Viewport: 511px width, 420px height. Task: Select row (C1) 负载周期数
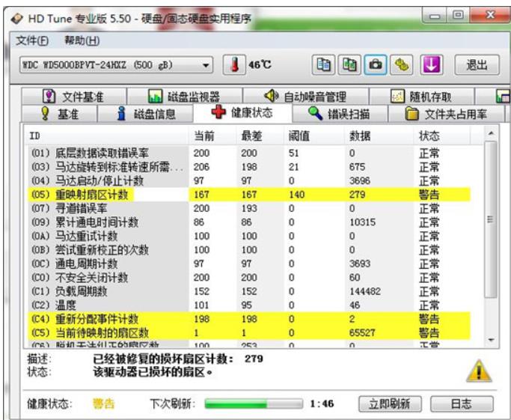[249, 291]
